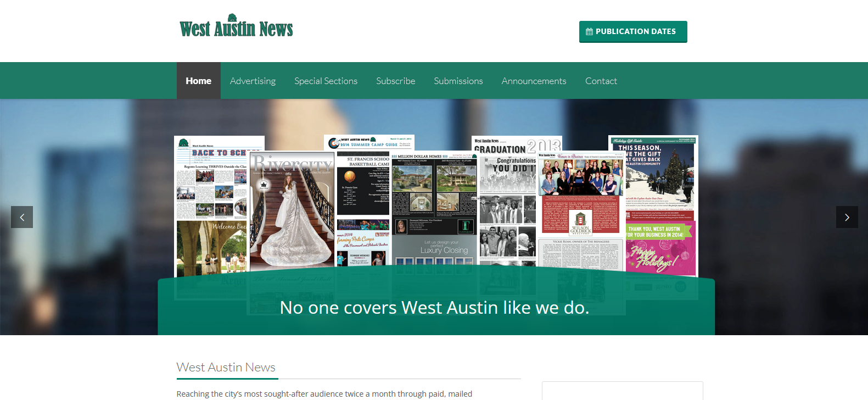Open the Advertising menu
The image size is (868, 400).
tap(253, 81)
